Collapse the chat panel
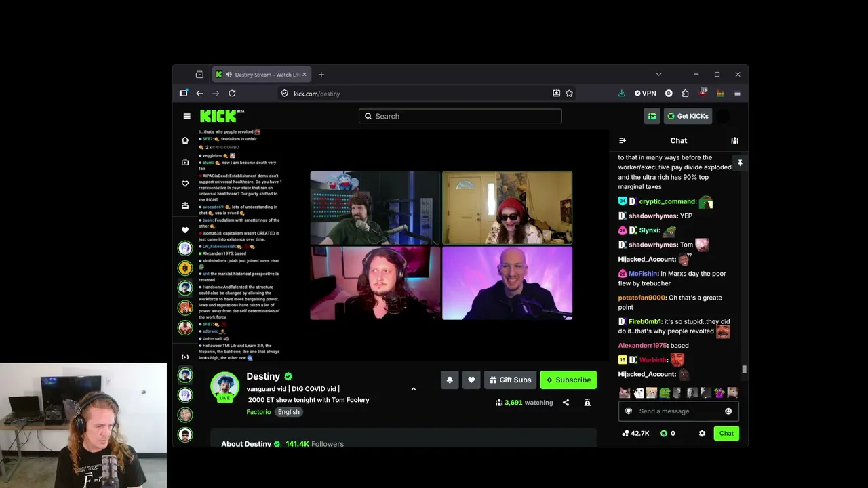The width and height of the screenshot is (868, 488). point(623,140)
